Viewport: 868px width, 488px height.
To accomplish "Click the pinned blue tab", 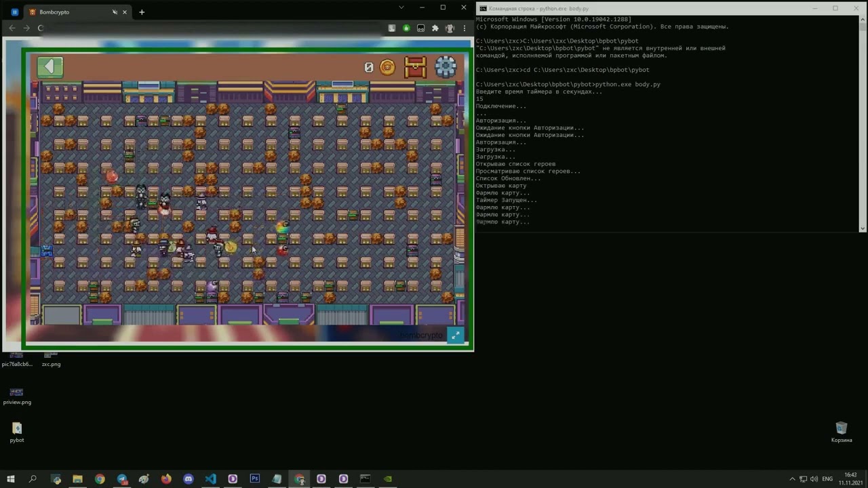I will (x=14, y=12).
